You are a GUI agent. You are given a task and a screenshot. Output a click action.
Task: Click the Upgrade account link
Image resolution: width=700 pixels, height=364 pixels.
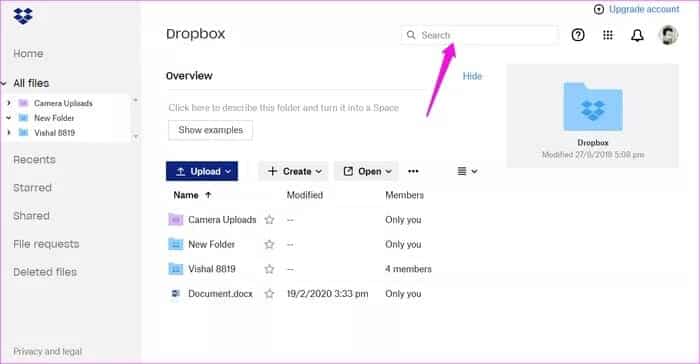(644, 9)
